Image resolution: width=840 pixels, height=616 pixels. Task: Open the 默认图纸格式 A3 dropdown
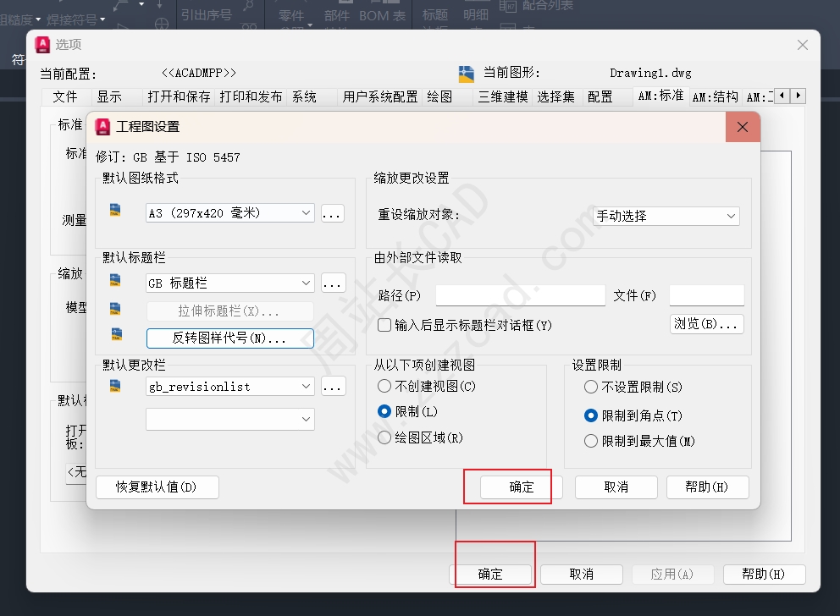[229, 213]
